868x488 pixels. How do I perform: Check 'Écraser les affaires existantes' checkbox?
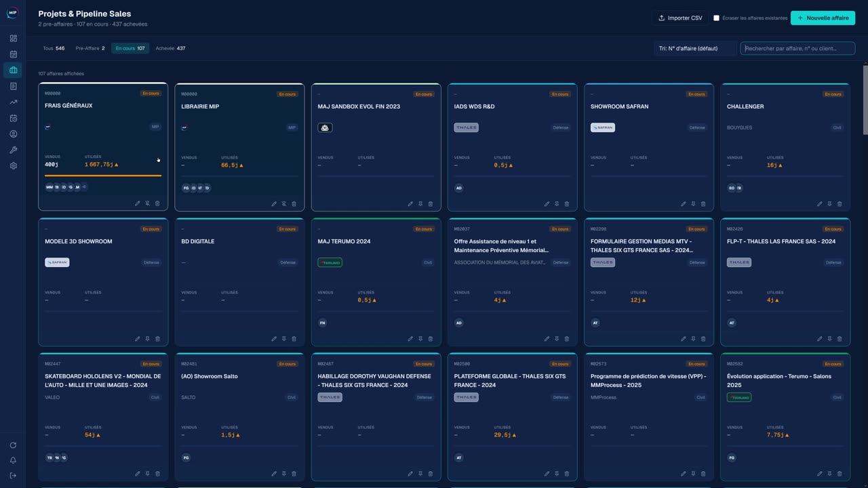click(716, 18)
